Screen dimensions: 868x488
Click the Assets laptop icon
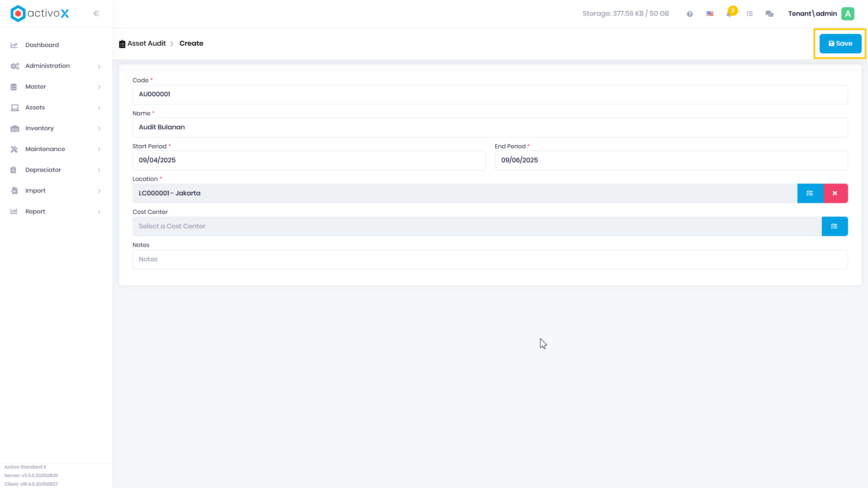pyautogui.click(x=14, y=108)
